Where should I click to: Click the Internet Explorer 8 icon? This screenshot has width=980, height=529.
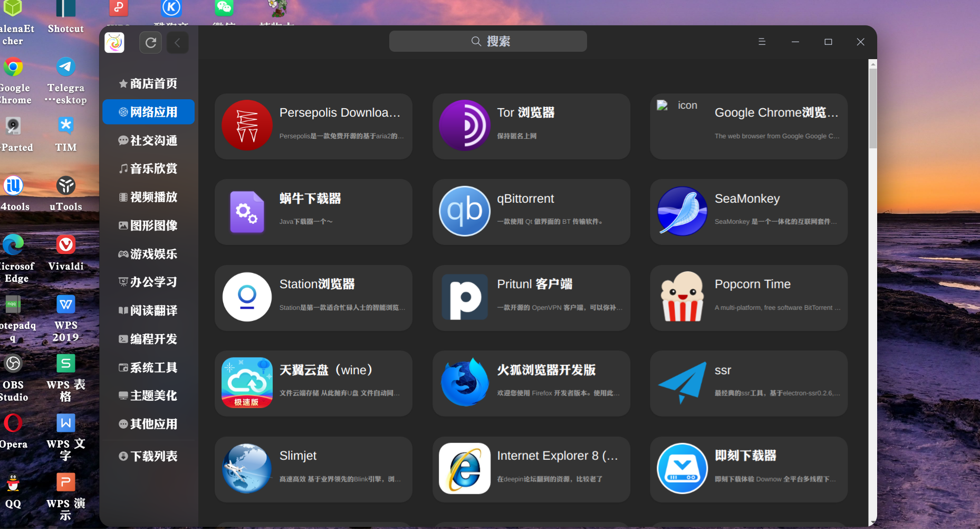[x=464, y=468]
